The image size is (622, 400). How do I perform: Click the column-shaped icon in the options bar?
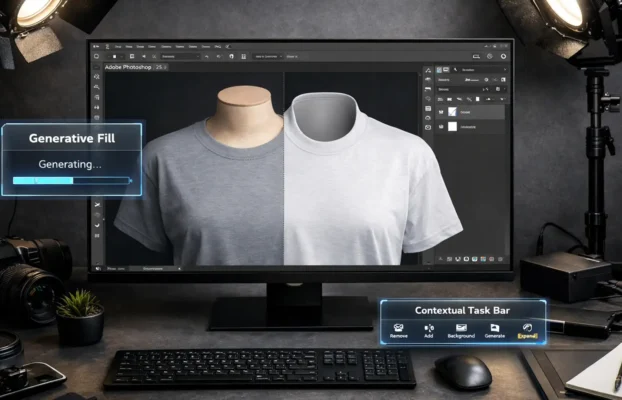[244, 57]
